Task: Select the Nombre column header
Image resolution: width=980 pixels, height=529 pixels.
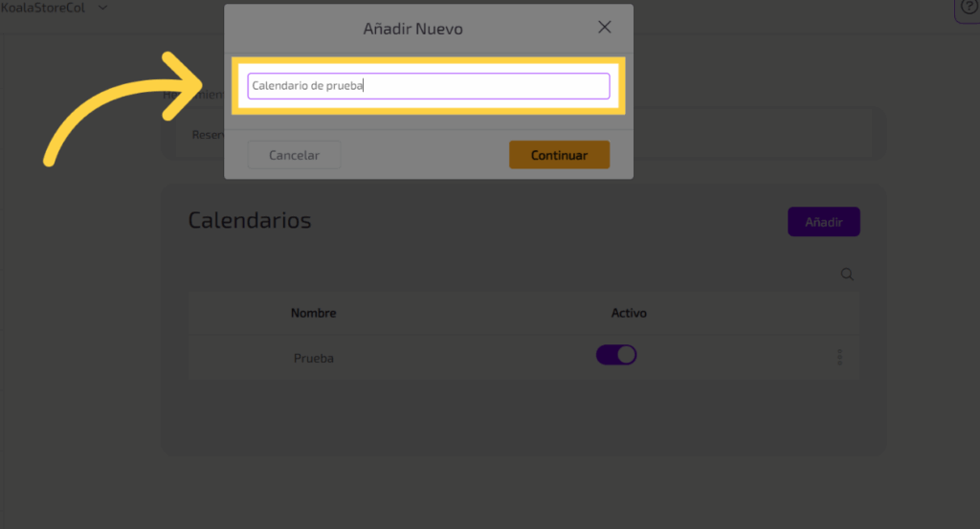Action: (313, 314)
